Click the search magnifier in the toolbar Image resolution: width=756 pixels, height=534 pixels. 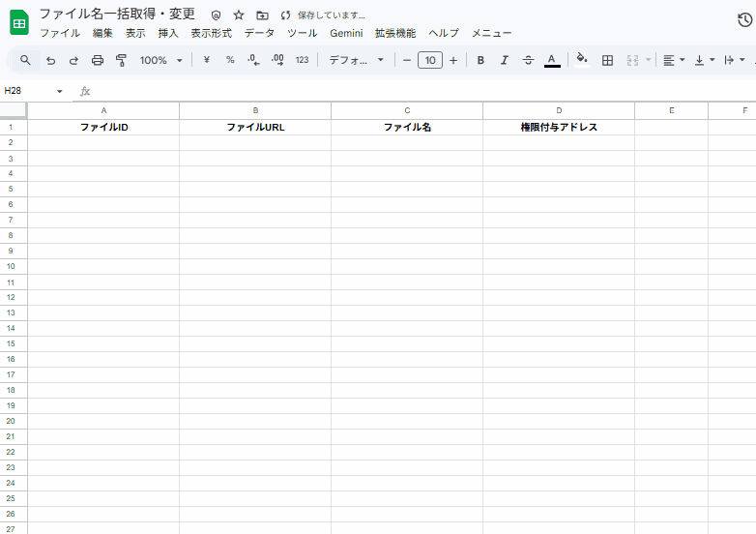(x=25, y=60)
